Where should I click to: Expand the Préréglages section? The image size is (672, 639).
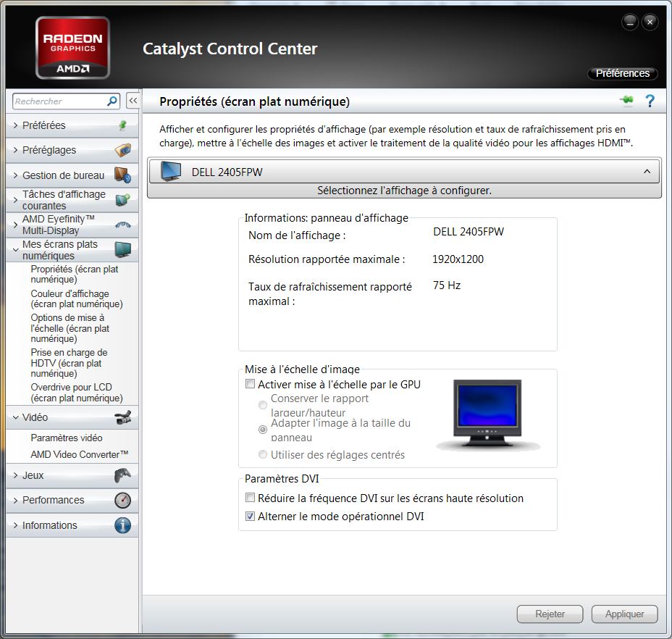pos(15,150)
